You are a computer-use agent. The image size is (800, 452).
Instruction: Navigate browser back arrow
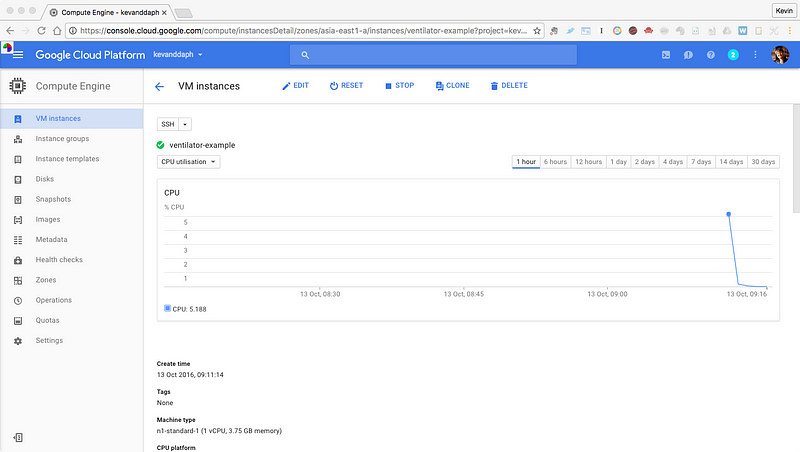tap(10, 31)
